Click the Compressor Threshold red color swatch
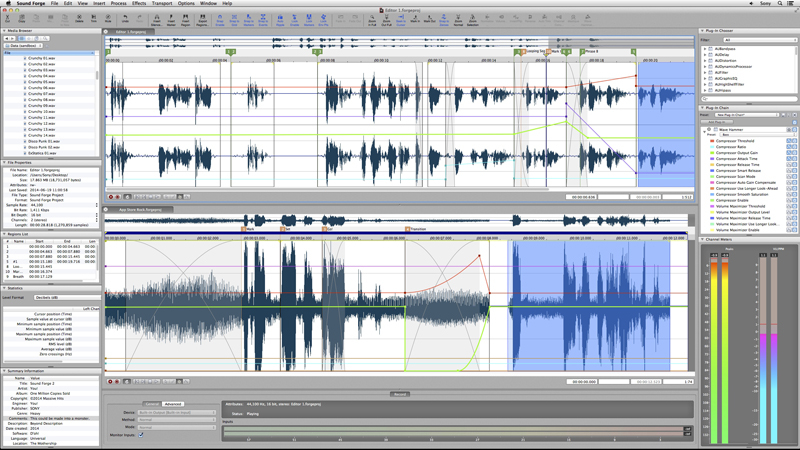 pyautogui.click(x=712, y=141)
